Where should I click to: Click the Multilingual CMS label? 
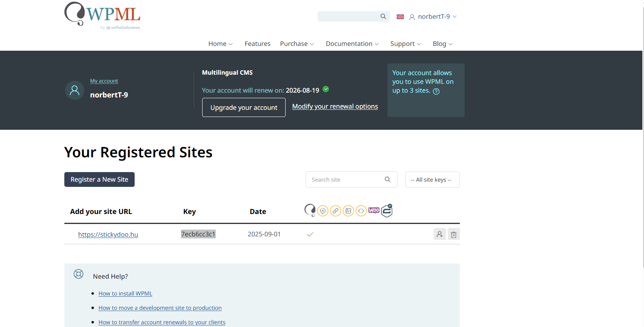click(x=227, y=73)
